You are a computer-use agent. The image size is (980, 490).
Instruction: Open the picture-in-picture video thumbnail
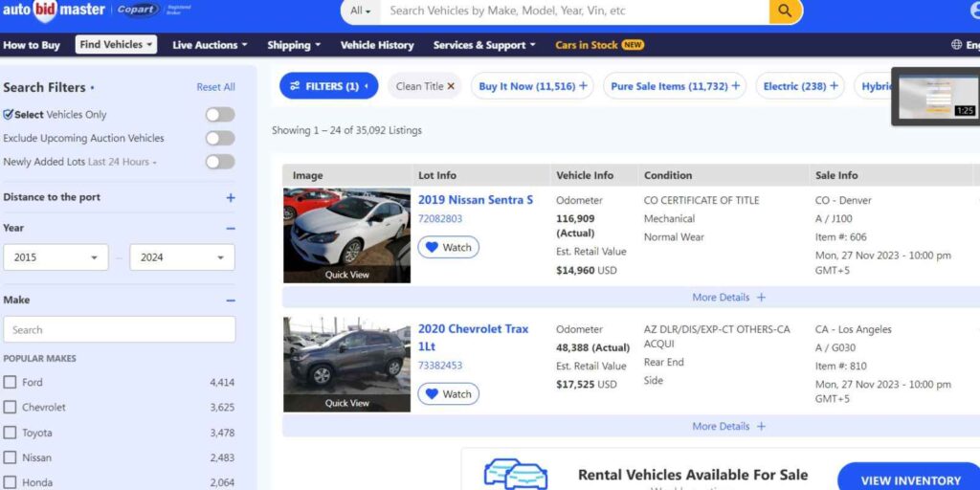(x=936, y=97)
